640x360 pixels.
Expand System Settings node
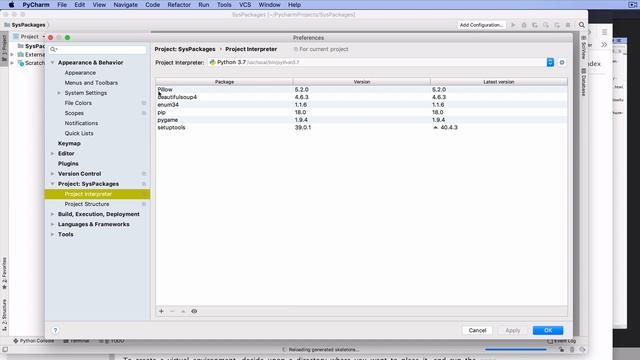(x=59, y=93)
